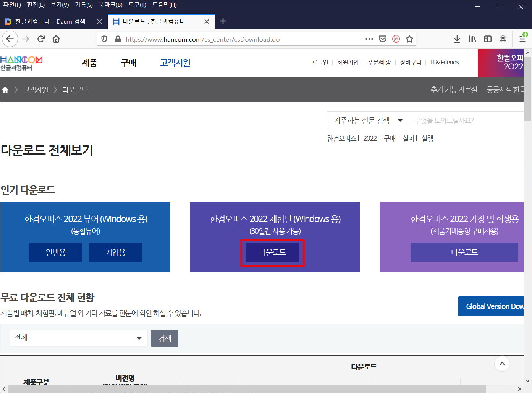The height and width of the screenshot is (393, 532).
Task: Open the 편집(E) menu
Action: [36, 5]
